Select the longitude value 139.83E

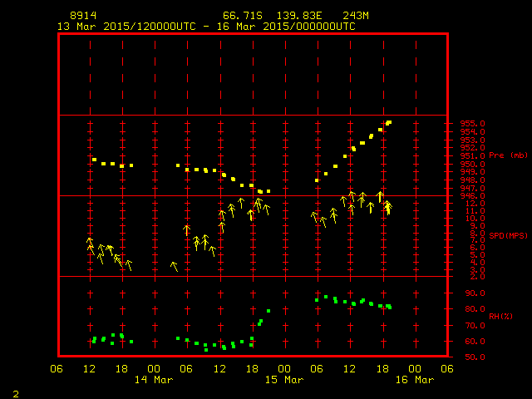(x=299, y=16)
